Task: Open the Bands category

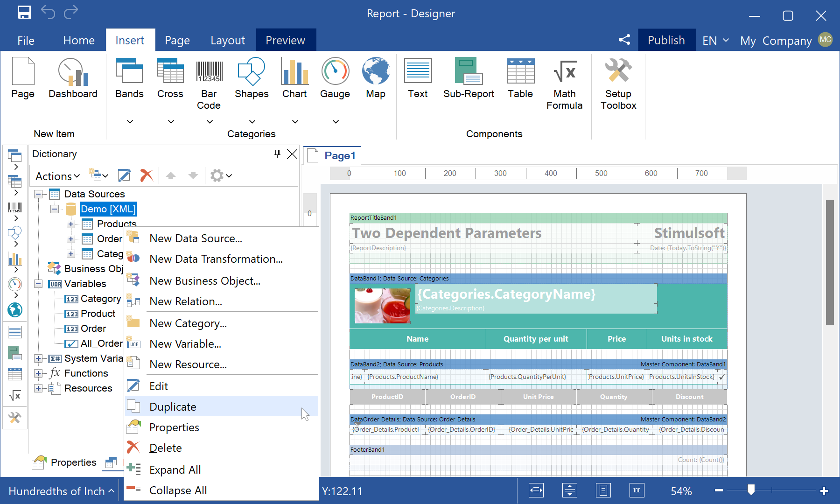Action: [x=130, y=91]
